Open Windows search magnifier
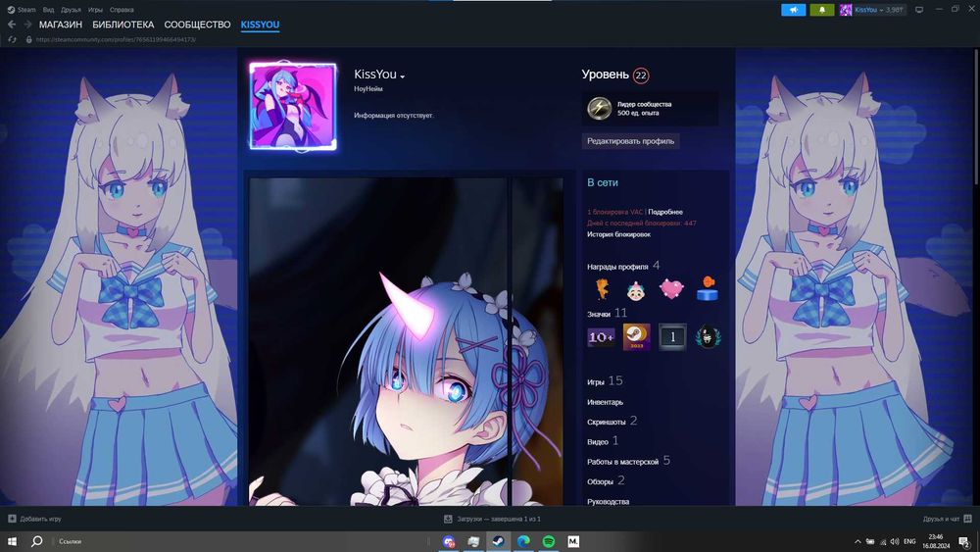Viewport: 980px width, 552px height. [37, 541]
